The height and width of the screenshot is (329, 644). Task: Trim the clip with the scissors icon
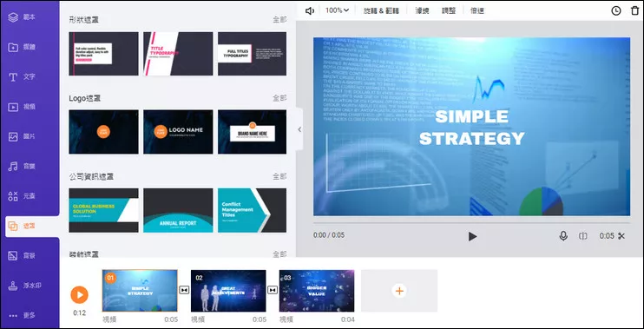(x=621, y=236)
